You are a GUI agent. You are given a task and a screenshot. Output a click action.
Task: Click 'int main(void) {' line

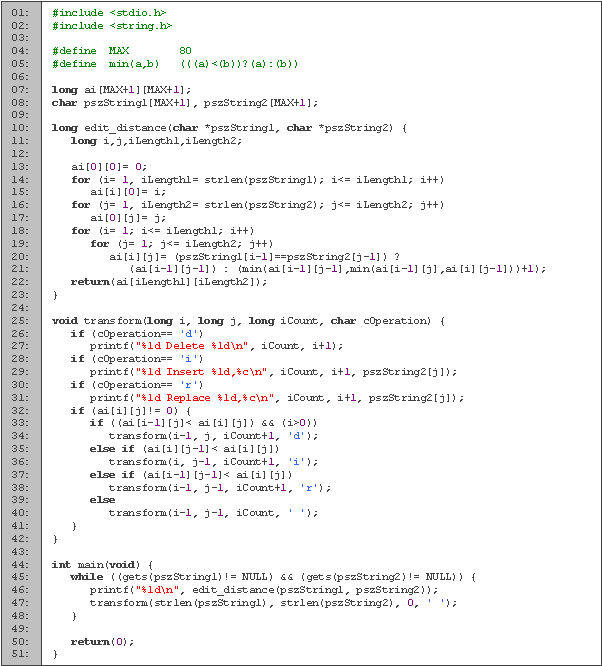coord(102,565)
